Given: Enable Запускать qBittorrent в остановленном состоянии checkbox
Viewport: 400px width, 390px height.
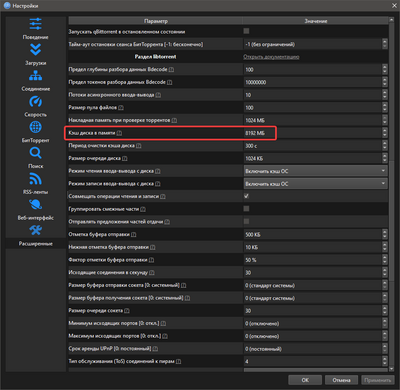Looking at the screenshot, I should pyautogui.click(x=246, y=31).
